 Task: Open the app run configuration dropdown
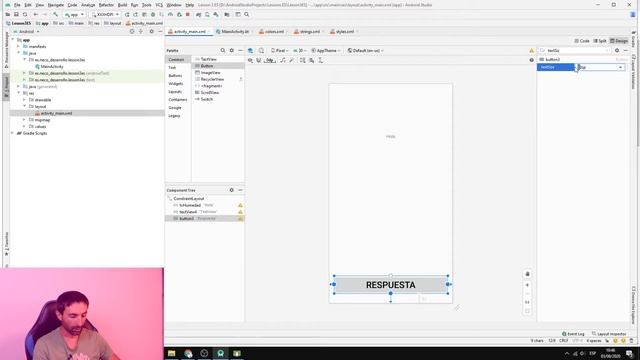click(x=74, y=14)
